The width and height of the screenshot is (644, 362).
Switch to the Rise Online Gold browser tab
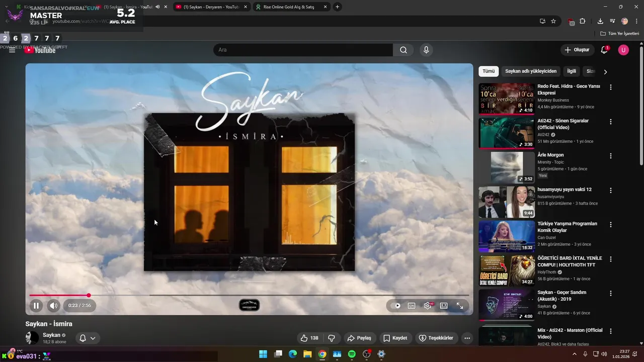click(288, 7)
